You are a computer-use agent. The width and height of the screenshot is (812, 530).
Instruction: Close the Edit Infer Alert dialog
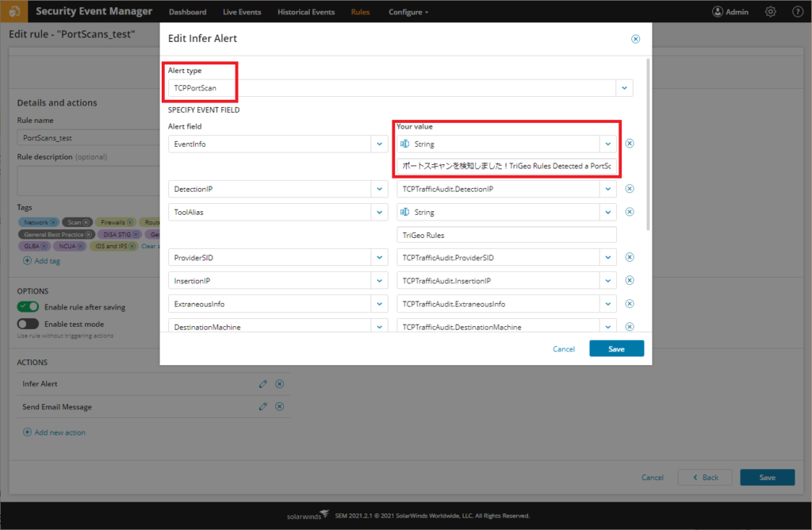(x=635, y=39)
